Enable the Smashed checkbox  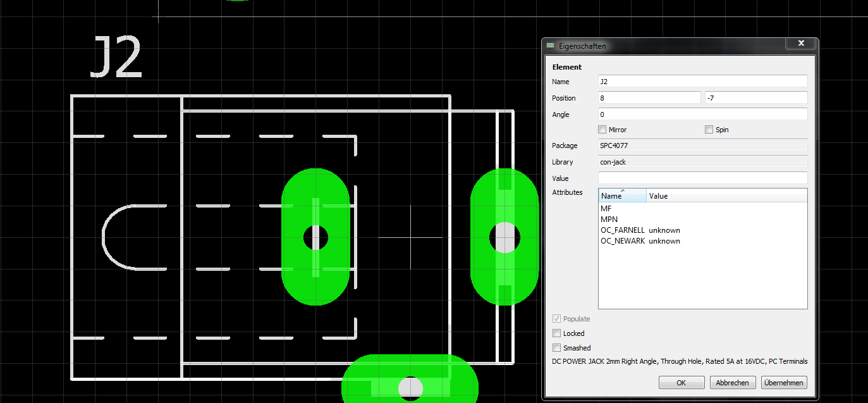pyautogui.click(x=556, y=348)
